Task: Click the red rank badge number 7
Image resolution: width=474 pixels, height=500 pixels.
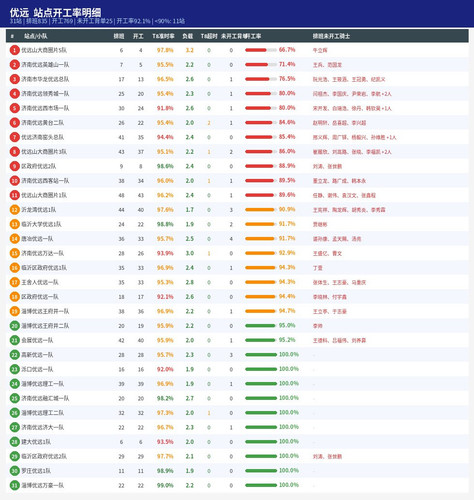Action: pyautogui.click(x=14, y=137)
